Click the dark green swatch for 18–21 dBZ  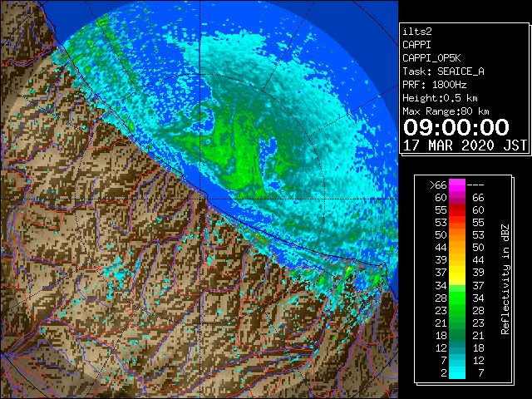[457, 335]
